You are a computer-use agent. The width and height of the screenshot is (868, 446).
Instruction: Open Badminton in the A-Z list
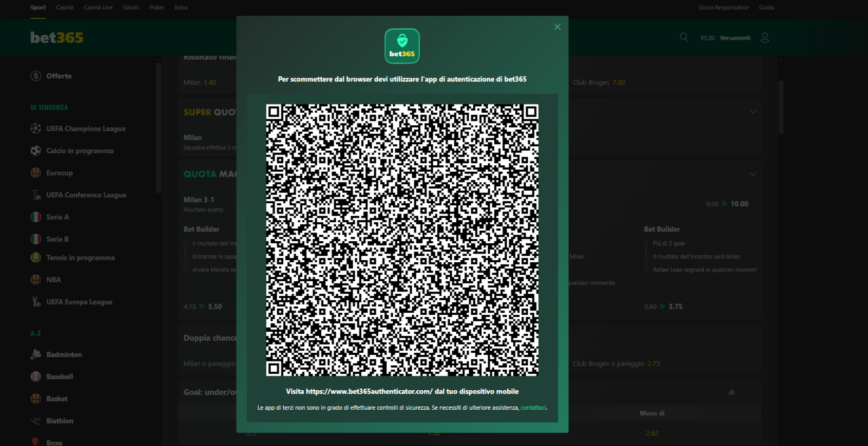[x=64, y=354]
